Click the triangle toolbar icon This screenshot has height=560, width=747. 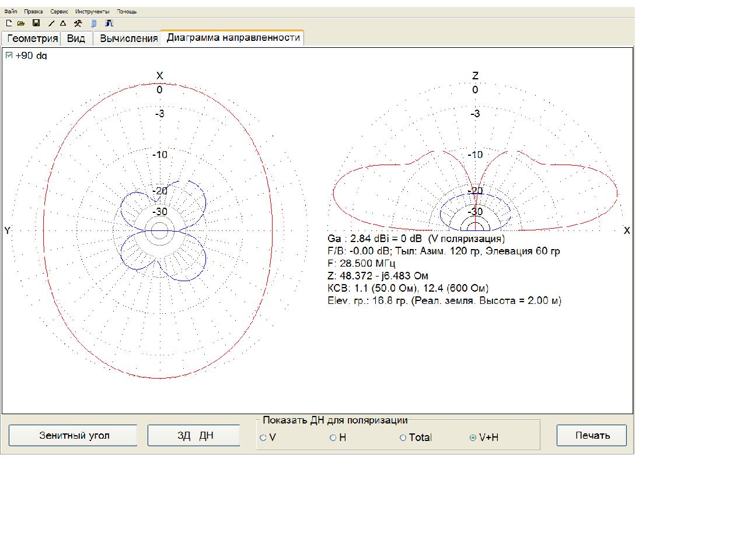[63, 23]
